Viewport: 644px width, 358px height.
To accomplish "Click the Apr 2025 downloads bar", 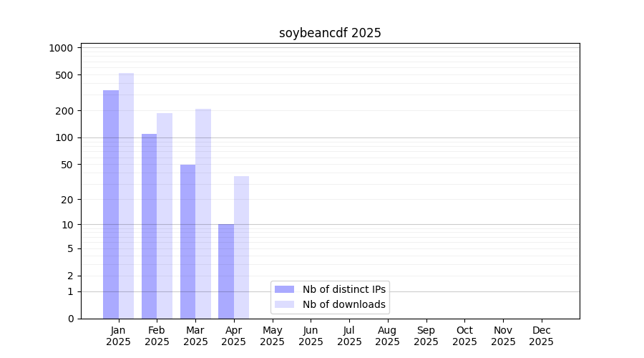I will [241, 247].
